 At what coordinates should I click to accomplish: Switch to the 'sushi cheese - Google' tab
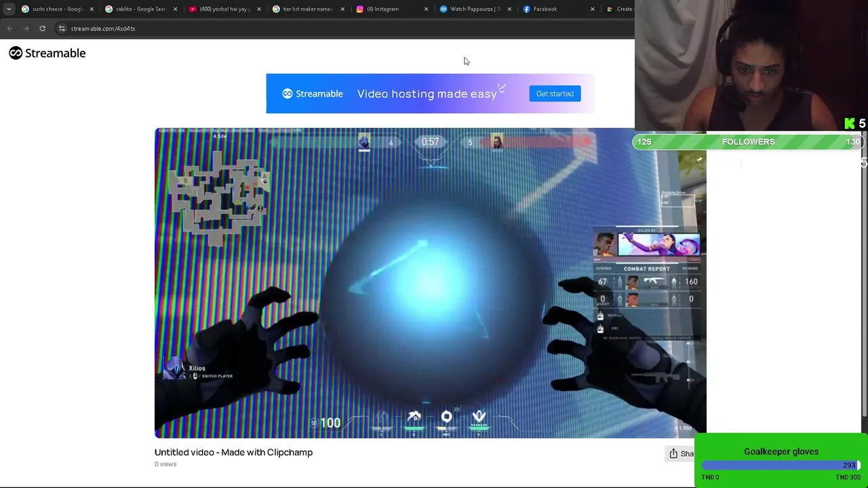coord(58,9)
